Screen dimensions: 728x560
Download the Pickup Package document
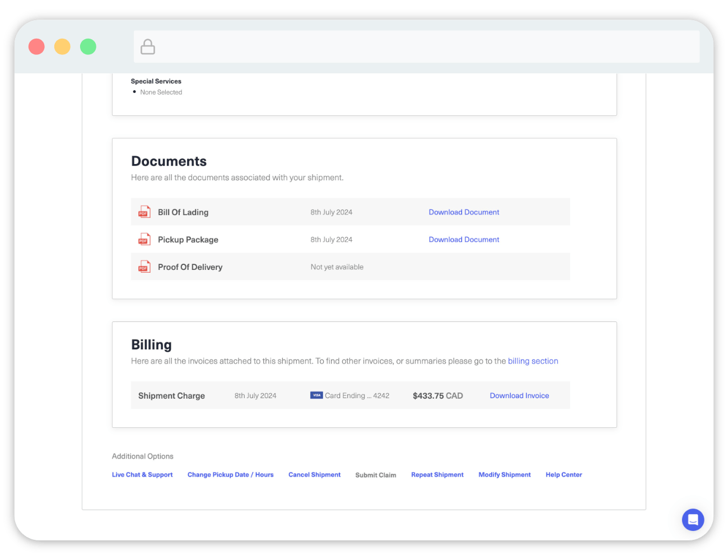[464, 240]
